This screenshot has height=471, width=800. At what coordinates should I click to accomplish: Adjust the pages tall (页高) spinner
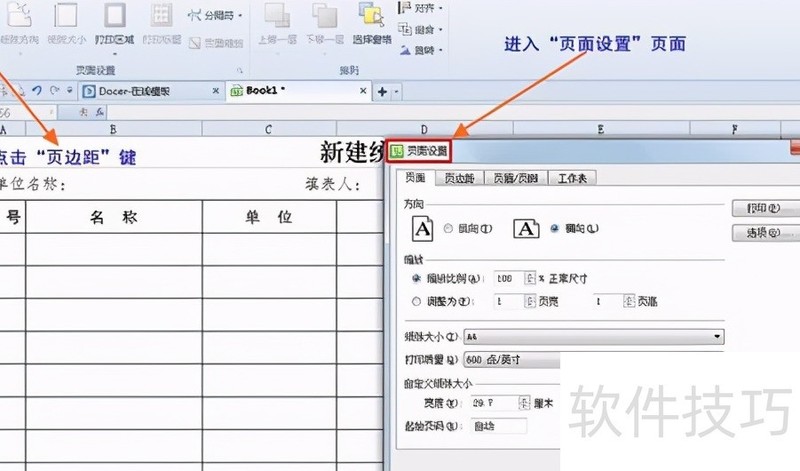pyautogui.click(x=629, y=302)
